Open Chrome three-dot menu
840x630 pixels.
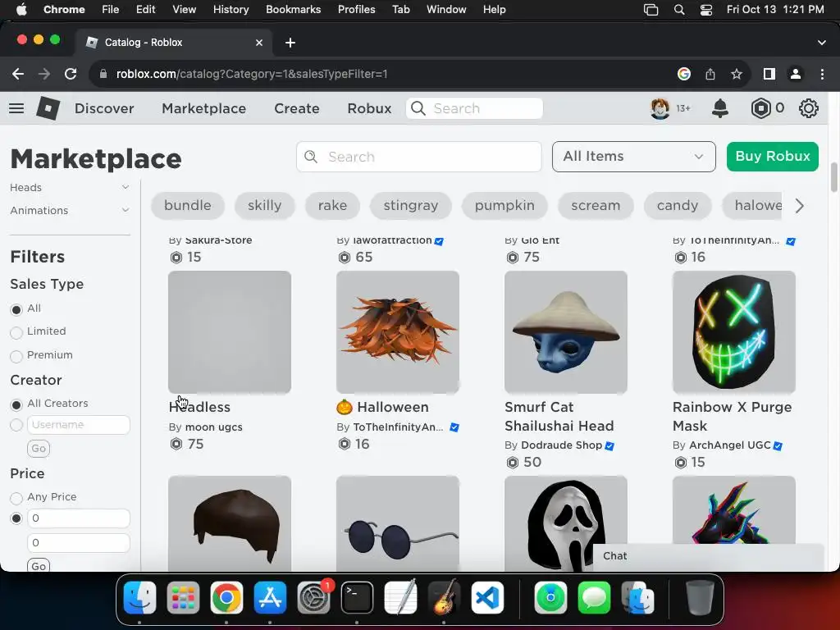(822, 74)
